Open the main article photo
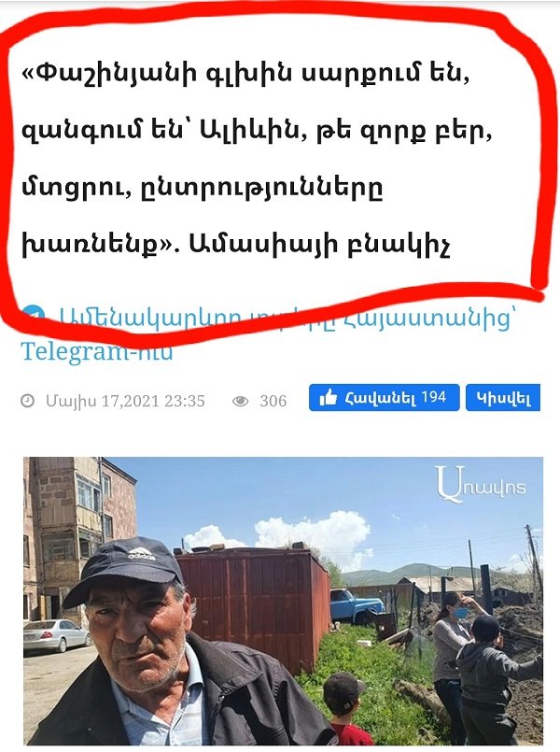Screen dimensions: 560x752 (x=283, y=601)
